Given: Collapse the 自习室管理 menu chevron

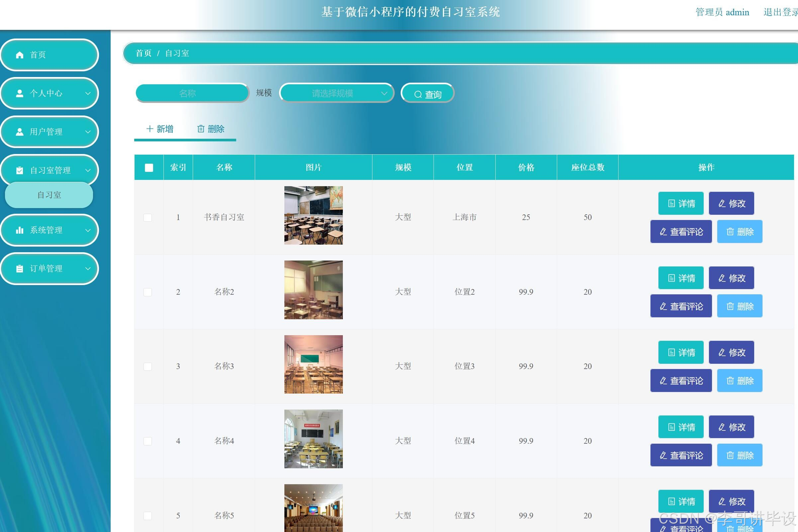Looking at the screenshot, I should pyautogui.click(x=88, y=170).
